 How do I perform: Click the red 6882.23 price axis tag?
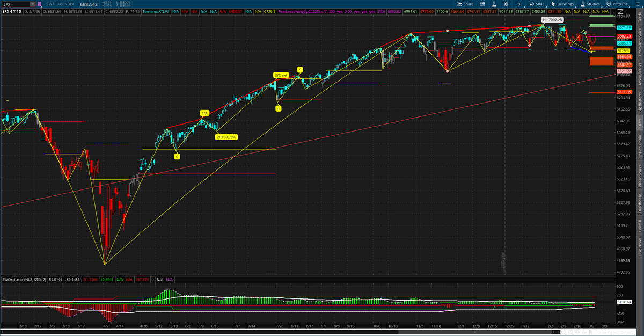(624, 36)
